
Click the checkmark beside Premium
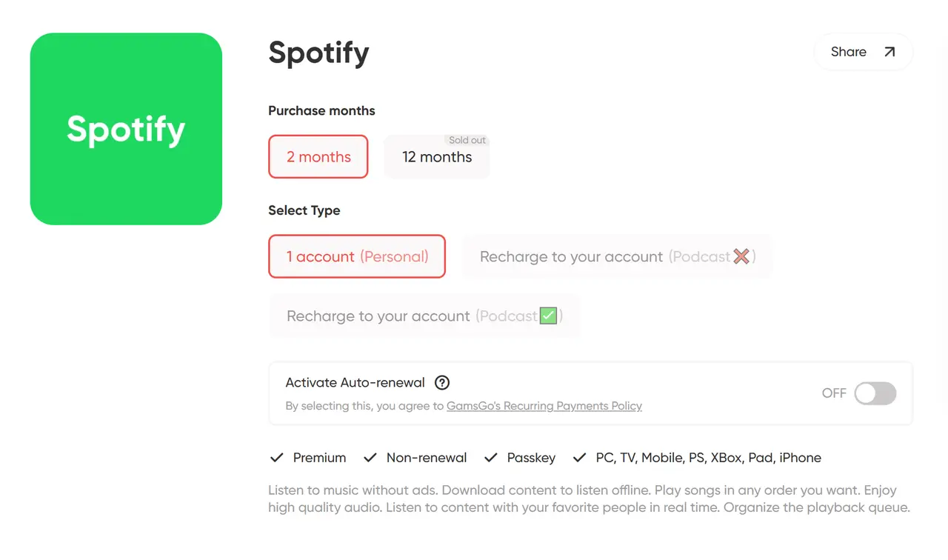(x=276, y=458)
